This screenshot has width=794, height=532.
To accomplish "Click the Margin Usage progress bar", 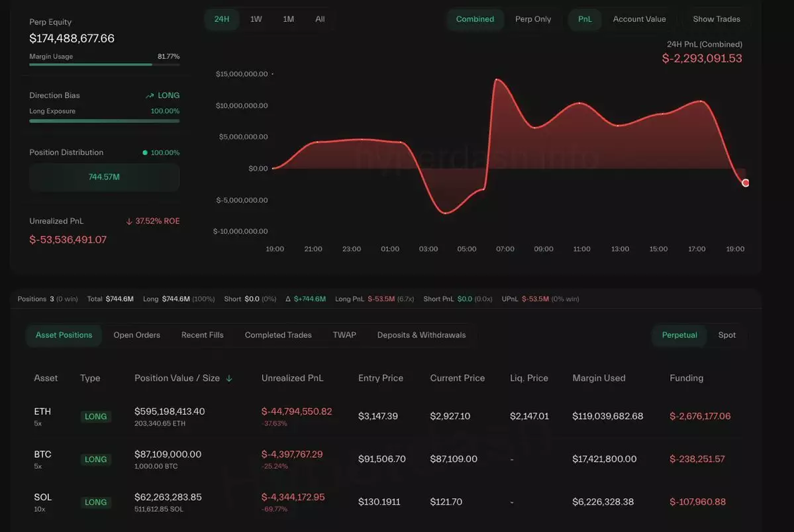I will pos(104,65).
